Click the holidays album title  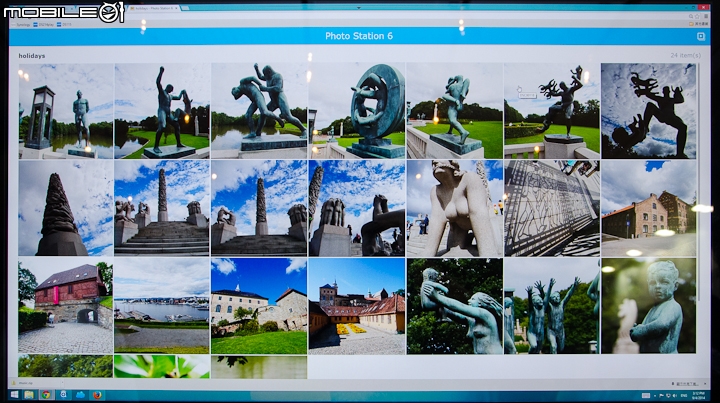coord(32,56)
